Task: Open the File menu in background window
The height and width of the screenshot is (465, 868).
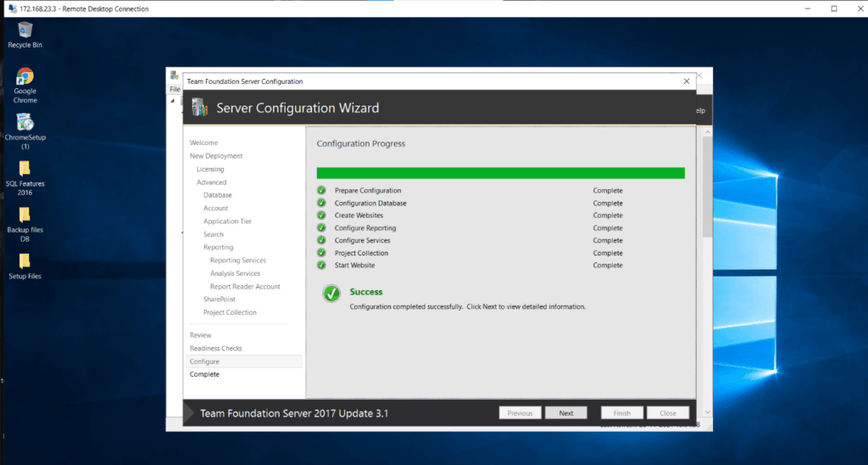Action: click(175, 89)
